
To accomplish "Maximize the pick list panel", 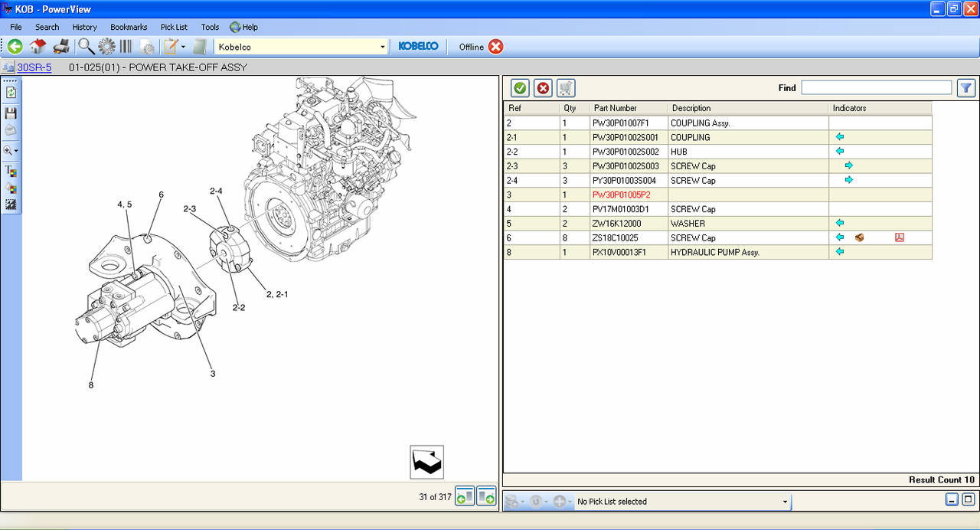I will [968, 500].
